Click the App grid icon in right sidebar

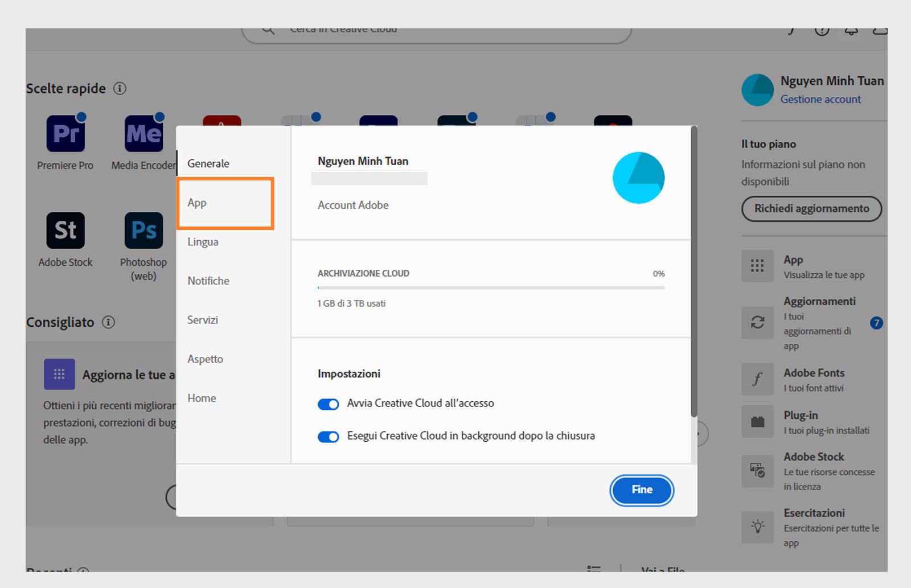pyautogui.click(x=757, y=266)
